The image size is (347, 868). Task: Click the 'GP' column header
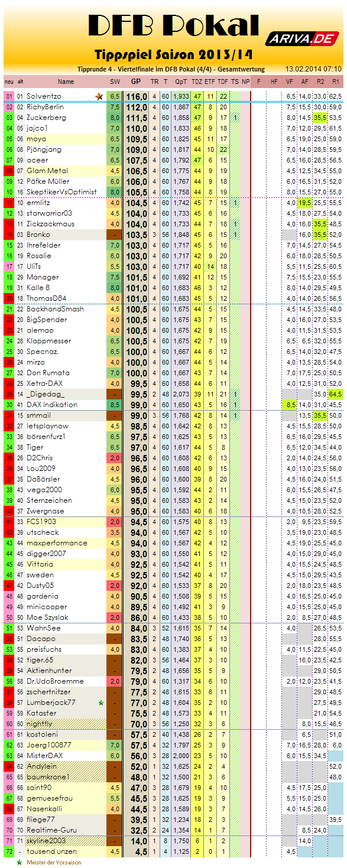tap(136, 82)
